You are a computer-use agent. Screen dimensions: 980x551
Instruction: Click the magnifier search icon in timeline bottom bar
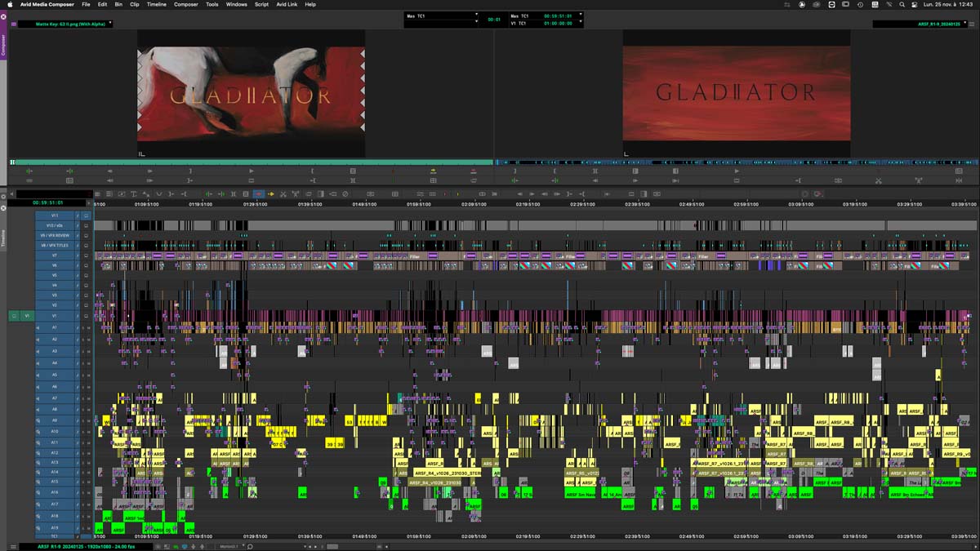click(250, 546)
